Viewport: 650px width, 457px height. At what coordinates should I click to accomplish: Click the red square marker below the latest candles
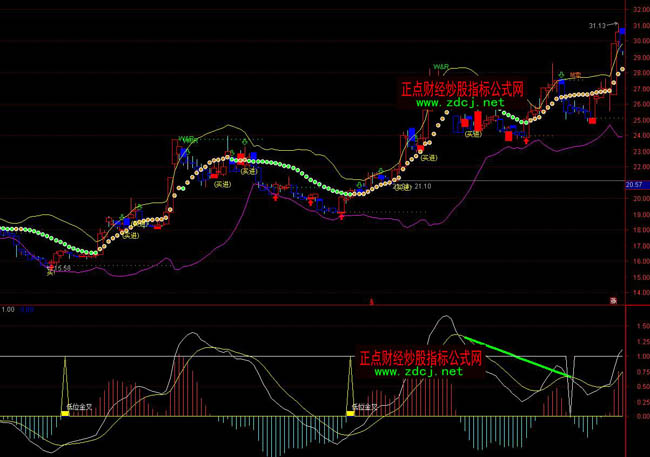[x=592, y=121]
